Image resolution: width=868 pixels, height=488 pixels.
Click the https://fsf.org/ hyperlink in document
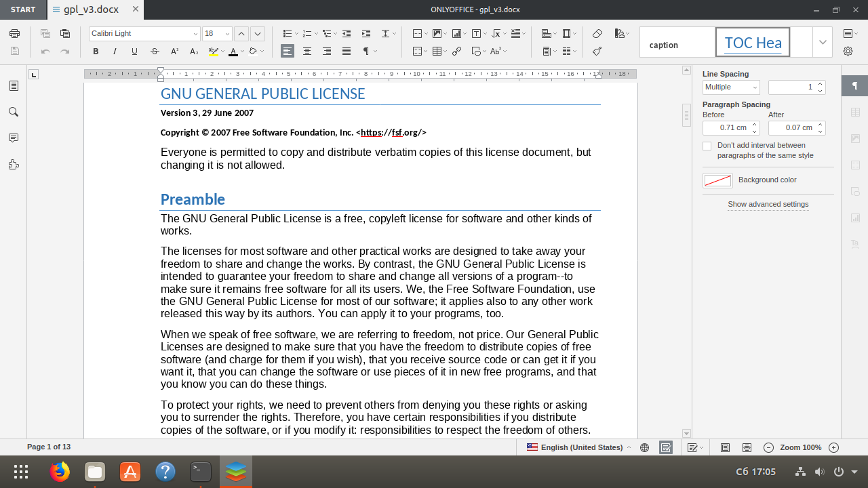click(393, 132)
